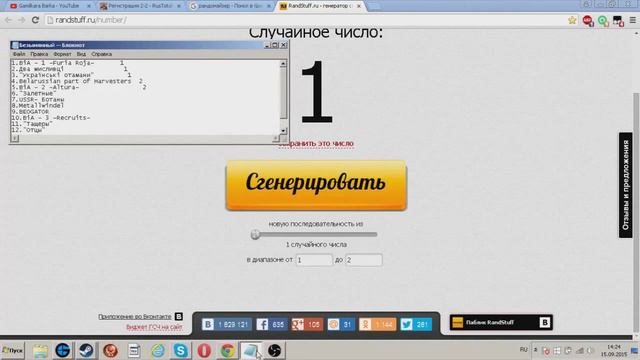This screenshot has width=640, height=360.
Task: Go back using browser back arrow
Action: (x=9, y=20)
